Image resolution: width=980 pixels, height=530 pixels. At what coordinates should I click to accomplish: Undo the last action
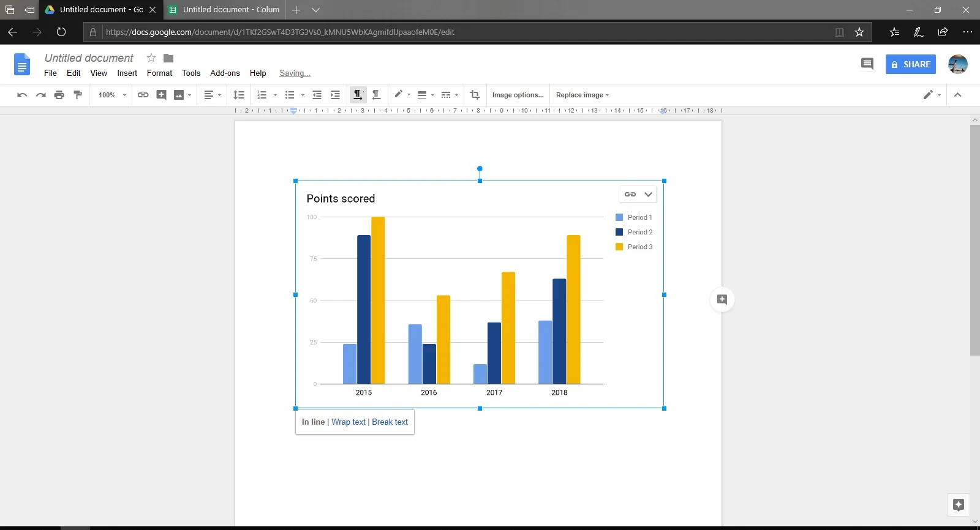point(22,95)
